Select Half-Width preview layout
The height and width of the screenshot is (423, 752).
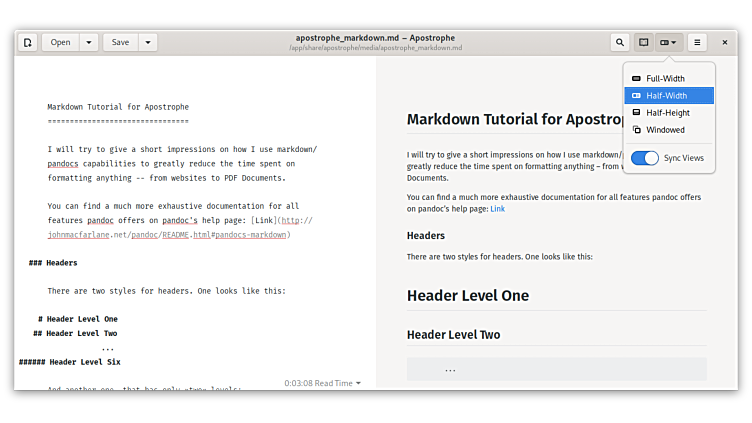coord(667,96)
